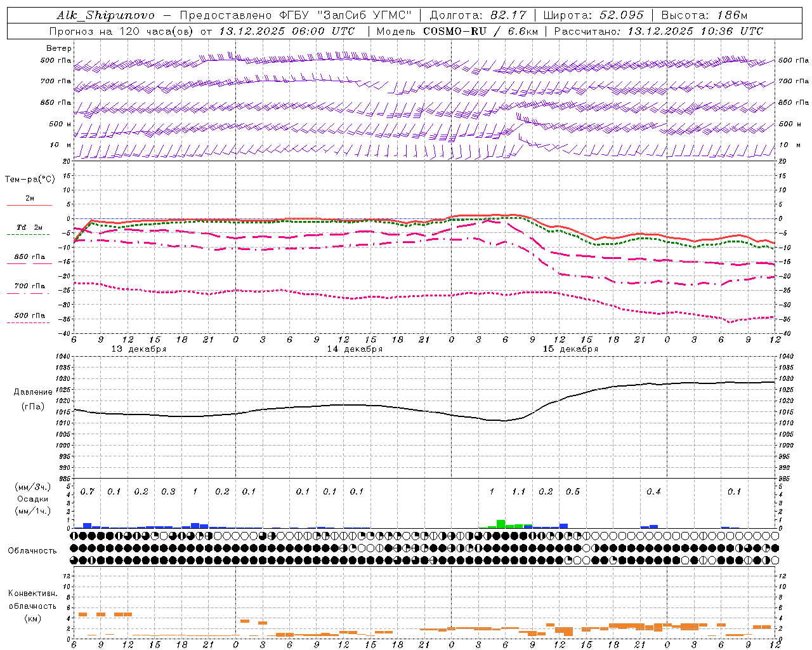This screenshot has height=650, width=812.
Task: Click the Ветер panel label
Action: click(x=58, y=48)
